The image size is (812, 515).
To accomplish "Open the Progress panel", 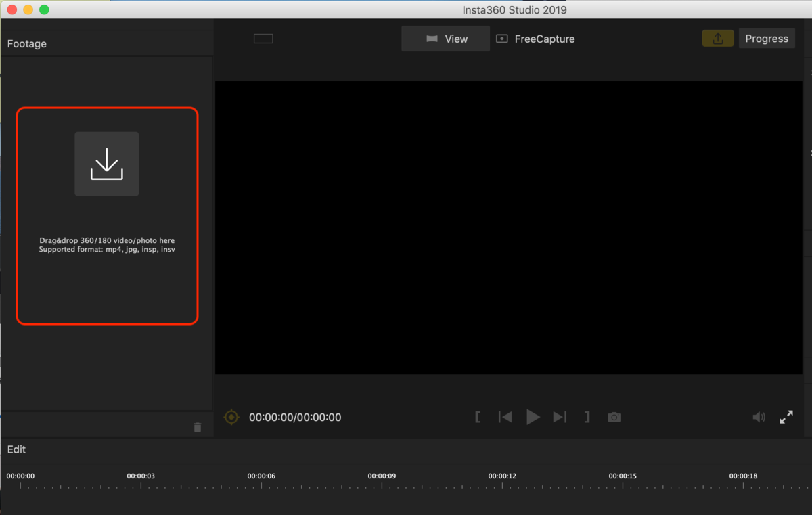I will point(767,39).
